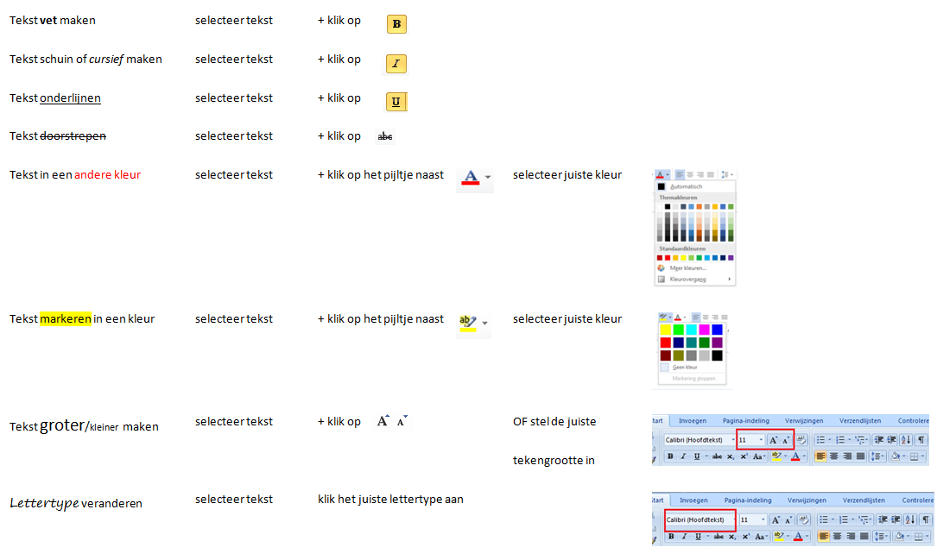Viewport: 937px width, 560px height.
Task: Select the magenta highlight swatch
Action: [x=704, y=330]
